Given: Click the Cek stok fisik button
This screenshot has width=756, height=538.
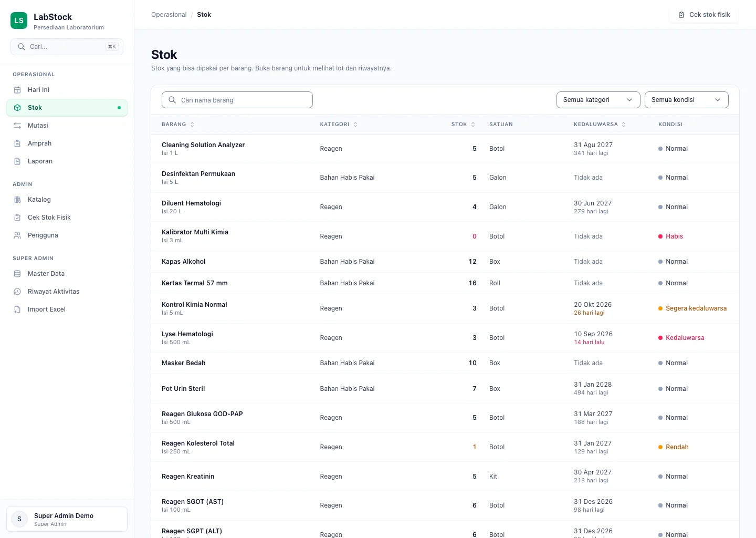Looking at the screenshot, I should [703, 15].
